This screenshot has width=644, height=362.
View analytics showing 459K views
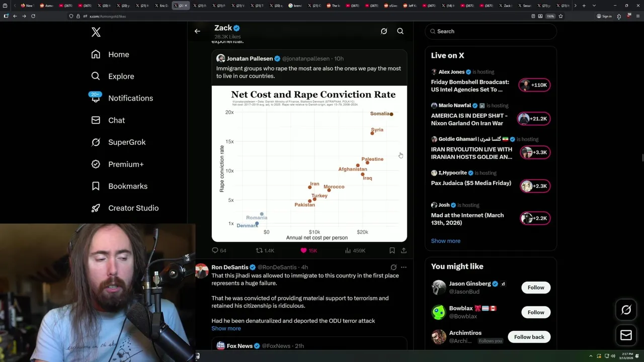(355, 250)
